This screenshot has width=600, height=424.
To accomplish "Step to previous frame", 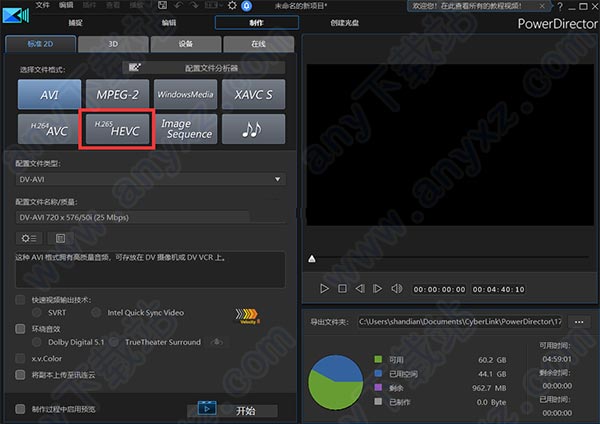I will 360,289.
